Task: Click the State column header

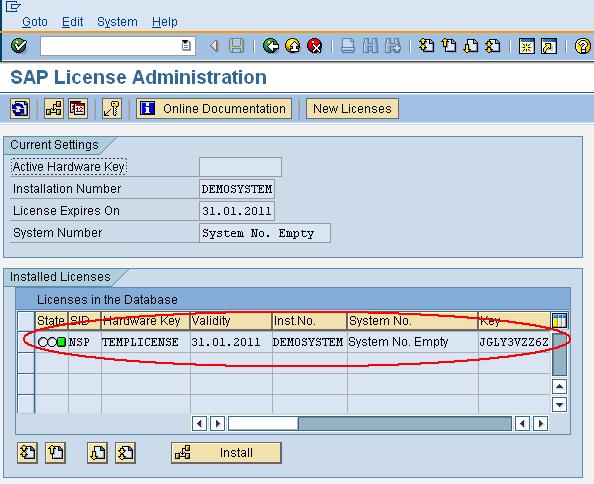Action: [52, 321]
